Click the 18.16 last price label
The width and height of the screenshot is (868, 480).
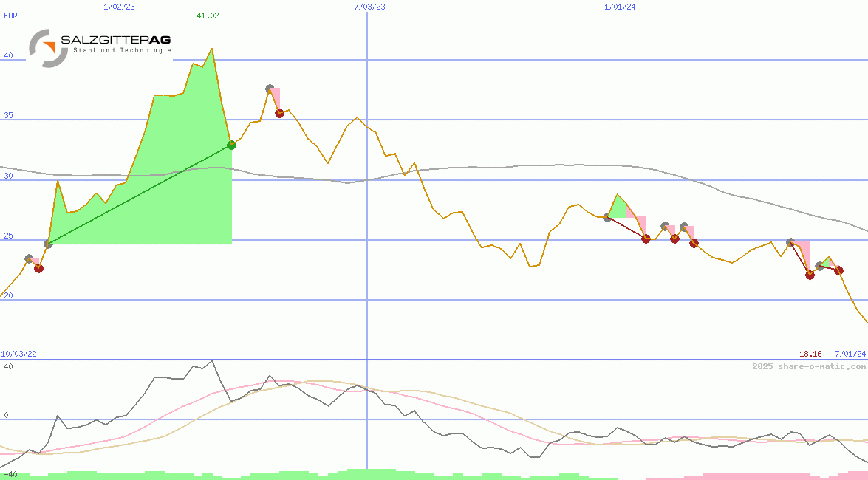click(810, 354)
